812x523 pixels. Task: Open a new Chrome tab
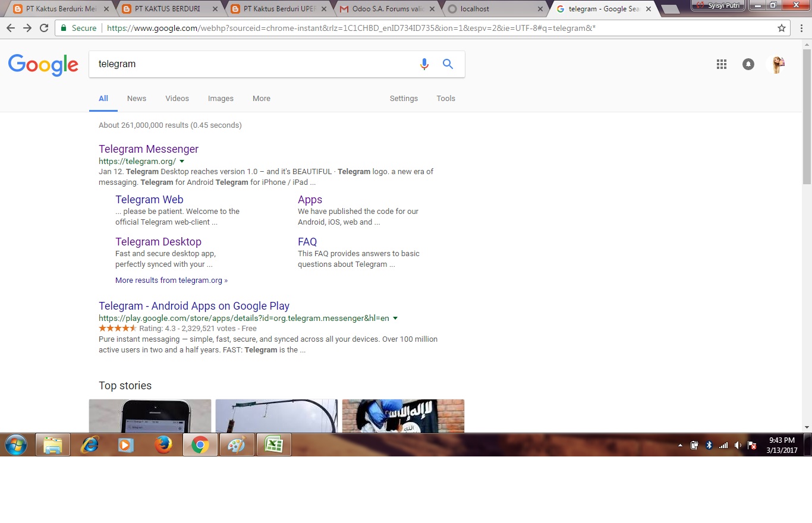coord(670,10)
